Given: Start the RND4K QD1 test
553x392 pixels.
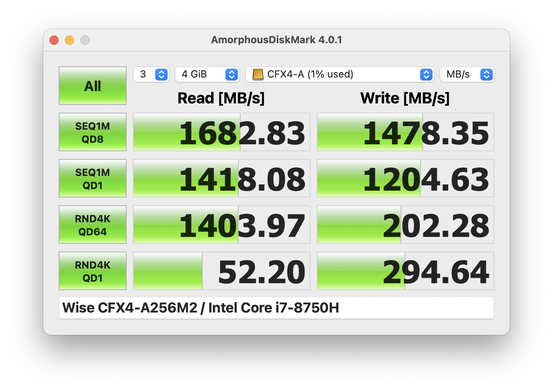Looking at the screenshot, I should point(93,271).
